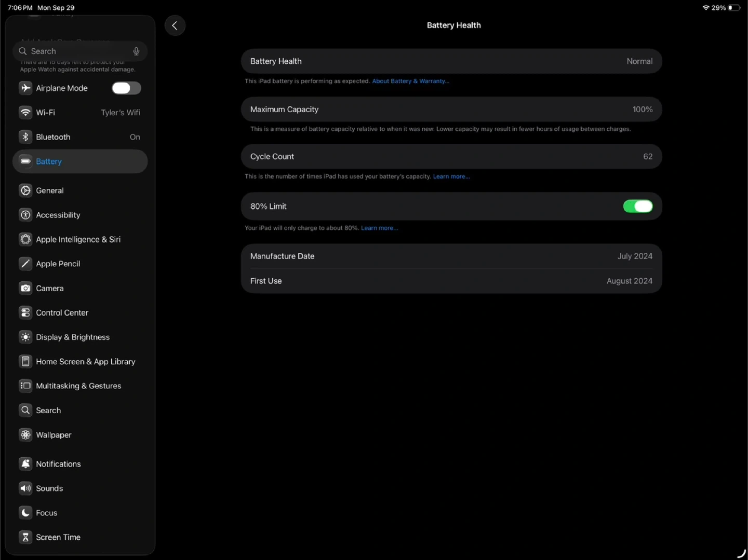Click the Apple Pencil icon
Screen dimensions: 748x560
click(25, 264)
